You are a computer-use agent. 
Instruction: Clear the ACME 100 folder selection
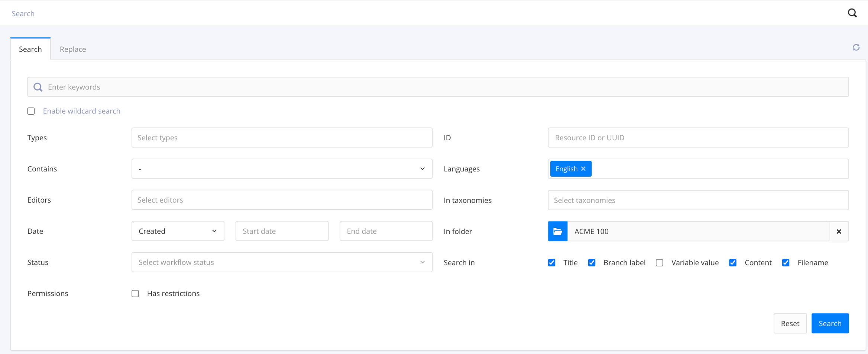(839, 231)
